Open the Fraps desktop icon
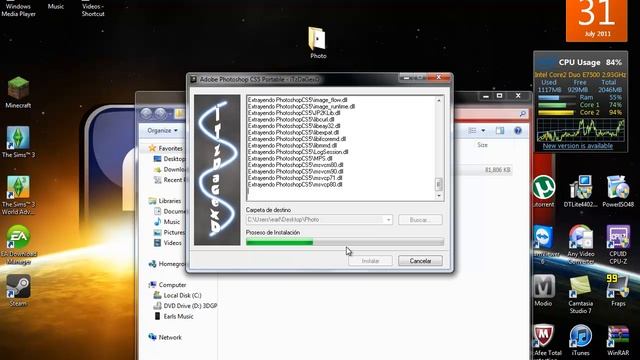This screenshot has height=360, width=640. tap(618, 290)
